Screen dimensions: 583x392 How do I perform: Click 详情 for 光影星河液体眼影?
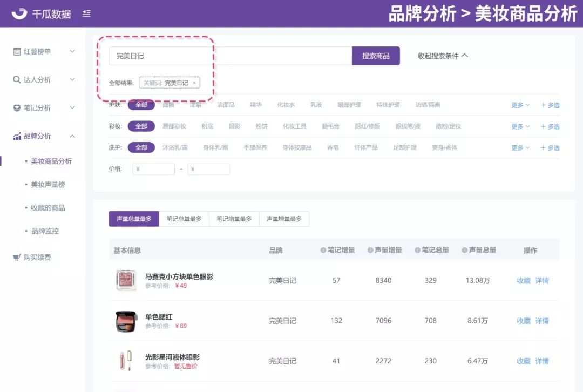[x=542, y=361]
